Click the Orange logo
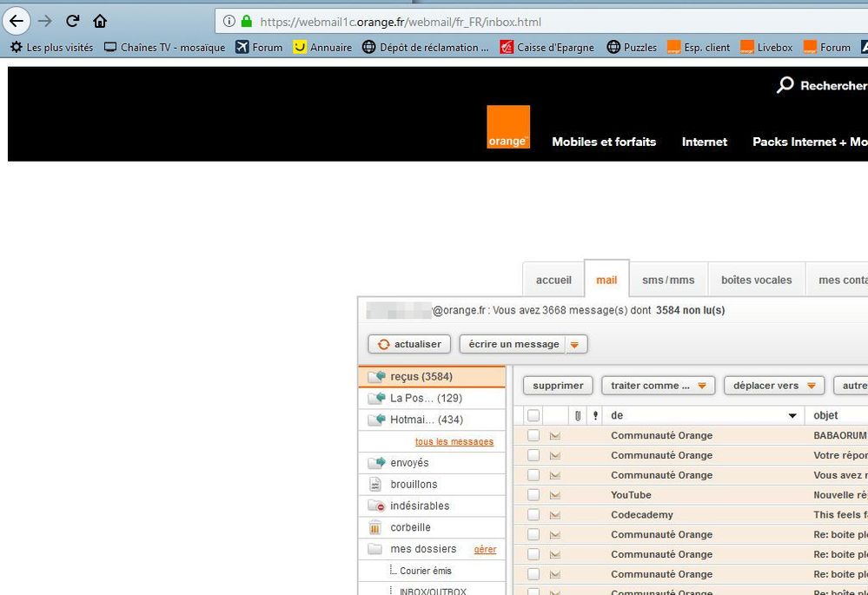Image resolution: width=868 pixels, height=595 pixels. tap(508, 127)
